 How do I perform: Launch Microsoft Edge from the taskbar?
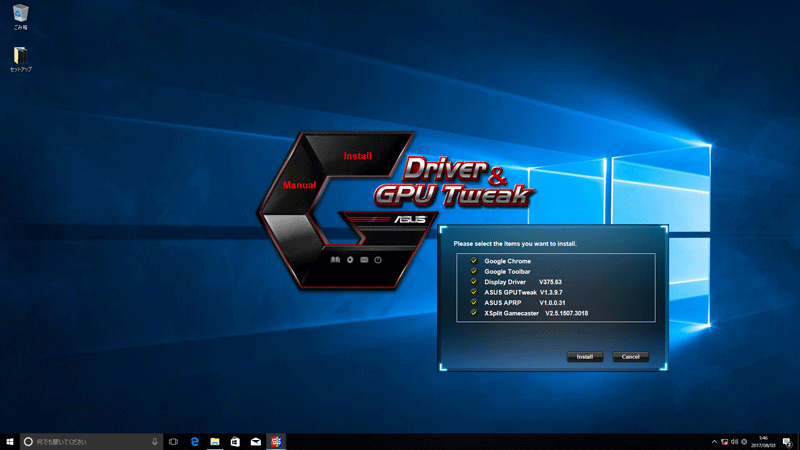click(x=194, y=441)
